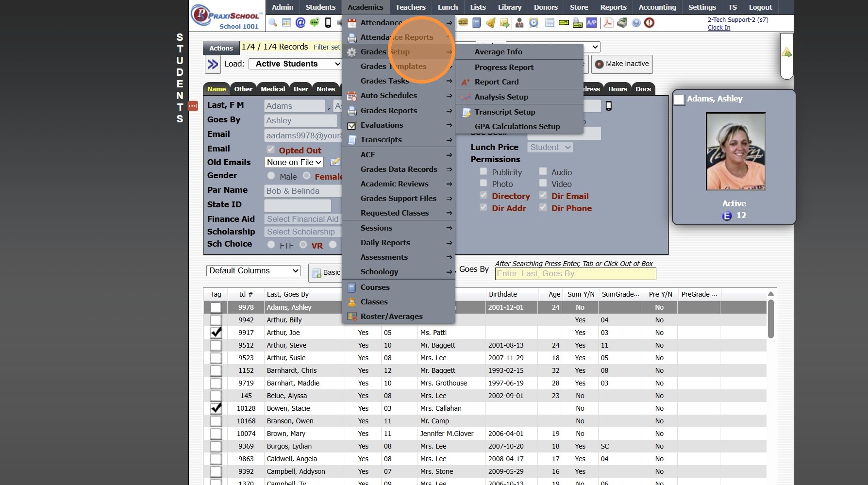The width and height of the screenshot is (868, 485).
Task: Expand the Schoology submenu
Action: [x=399, y=272]
